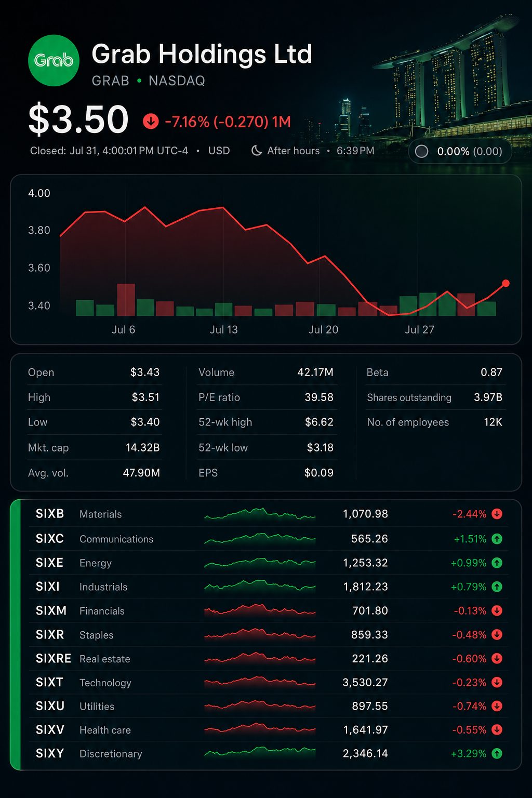Click the 4.00 y-axis label
532x798 pixels.
coord(39,193)
